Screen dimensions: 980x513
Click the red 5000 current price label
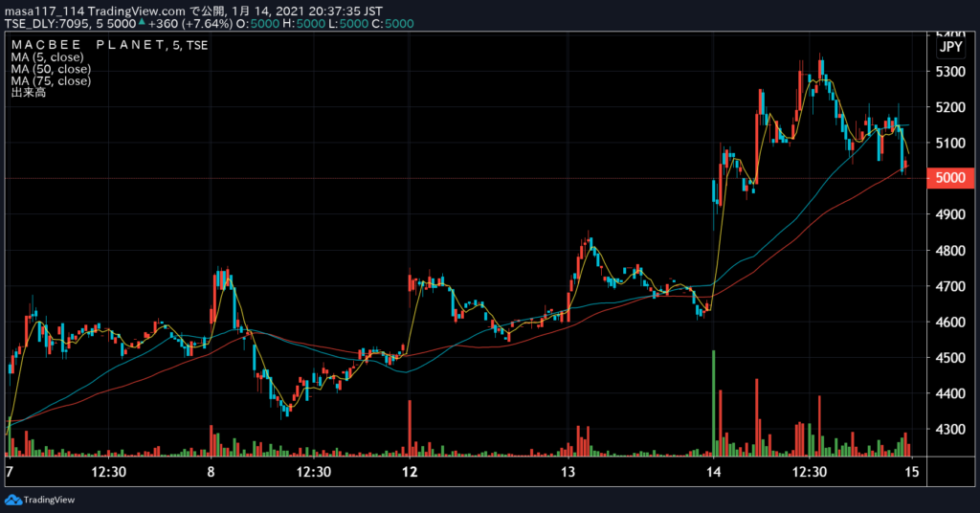point(950,177)
